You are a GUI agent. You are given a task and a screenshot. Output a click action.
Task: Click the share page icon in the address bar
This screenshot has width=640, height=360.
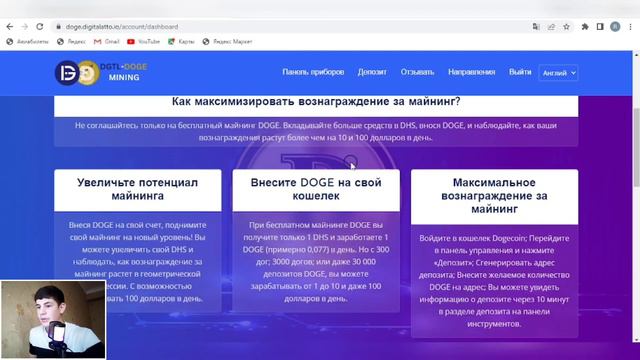[x=551, y=27]
